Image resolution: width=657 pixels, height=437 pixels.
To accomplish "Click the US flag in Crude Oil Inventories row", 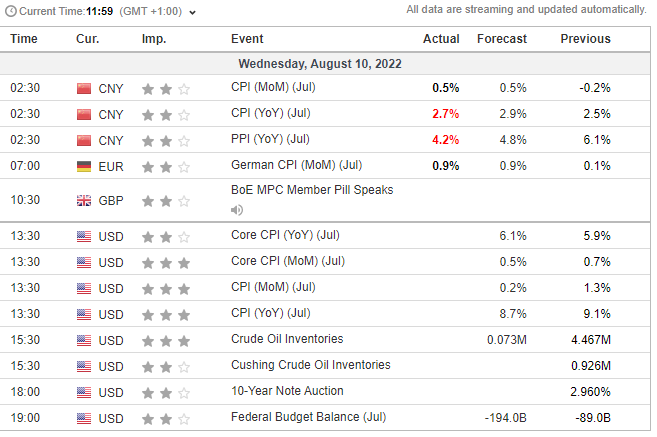I will 84,339.
